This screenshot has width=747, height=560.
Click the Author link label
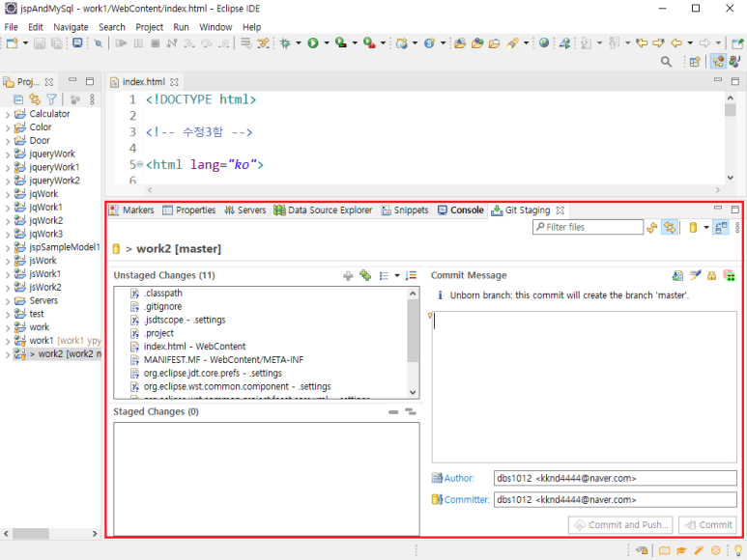coord(459,478)
